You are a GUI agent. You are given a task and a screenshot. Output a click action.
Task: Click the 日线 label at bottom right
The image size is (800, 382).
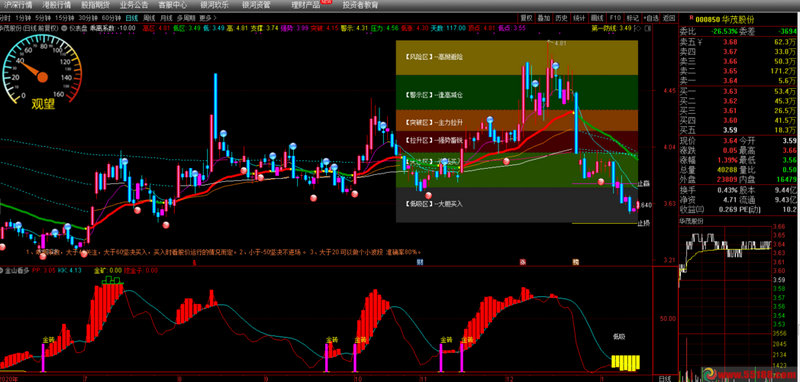point(665,378)
